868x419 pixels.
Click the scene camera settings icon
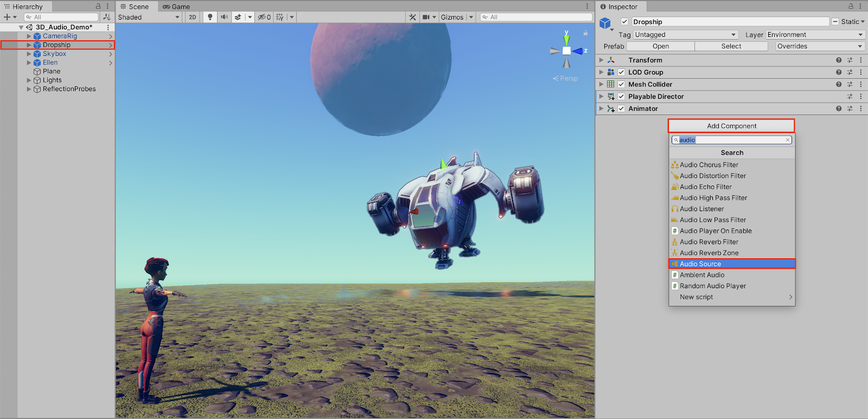426,17
